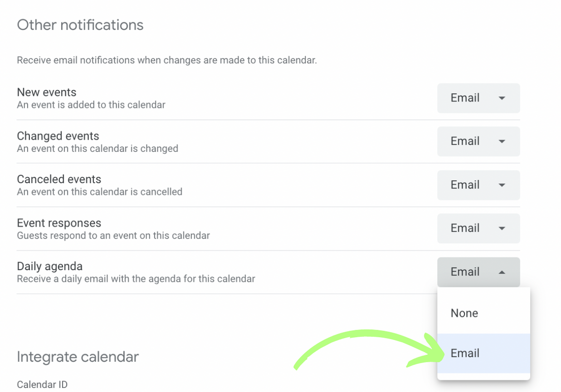
Task: Click the Daily agenda row title
Action: [50, 266]
